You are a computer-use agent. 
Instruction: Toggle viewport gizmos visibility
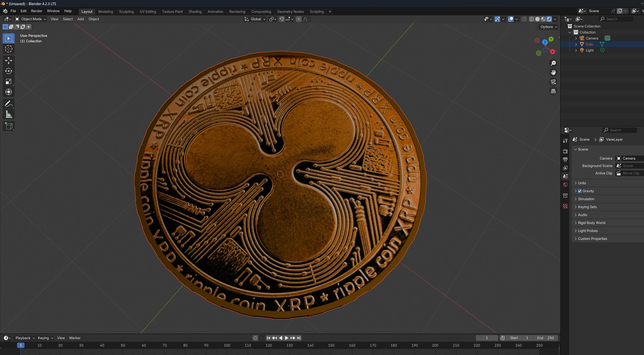497,19
